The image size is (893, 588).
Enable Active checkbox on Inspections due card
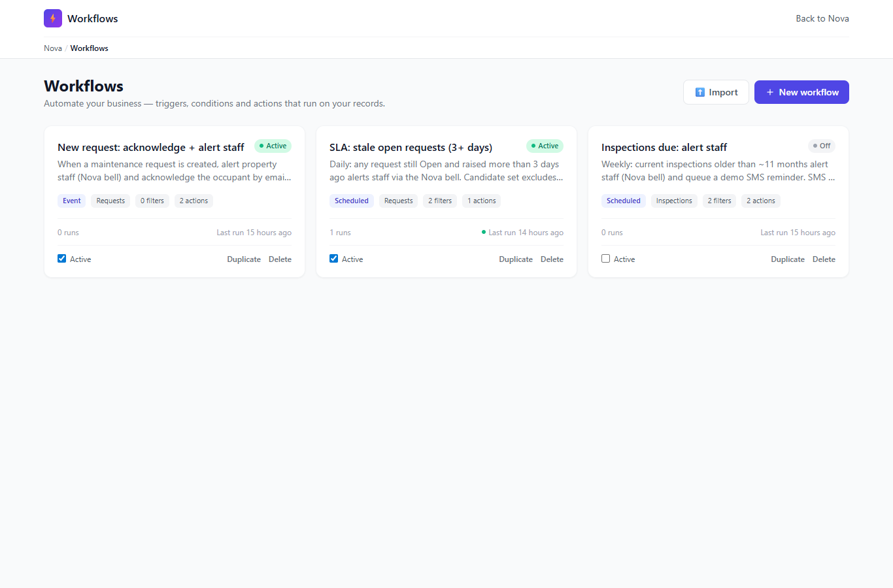pos(606,259)
